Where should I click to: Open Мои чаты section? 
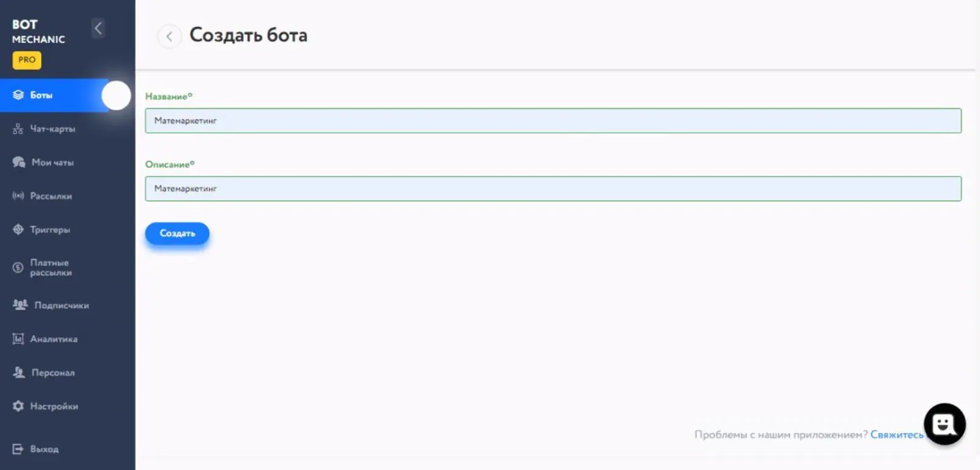pos(53,162)
